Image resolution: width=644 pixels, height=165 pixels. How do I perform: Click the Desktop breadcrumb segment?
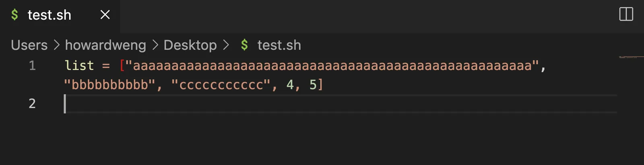[190, 45]
